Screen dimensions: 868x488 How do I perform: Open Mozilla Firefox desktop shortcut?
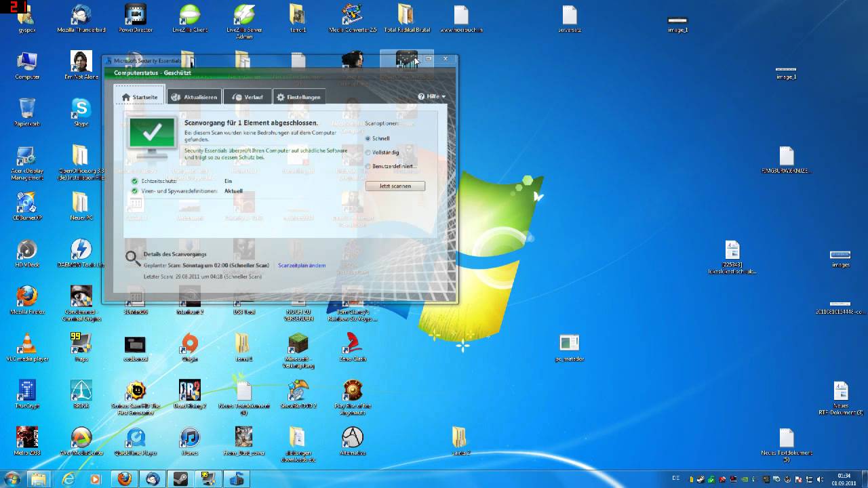27,300
